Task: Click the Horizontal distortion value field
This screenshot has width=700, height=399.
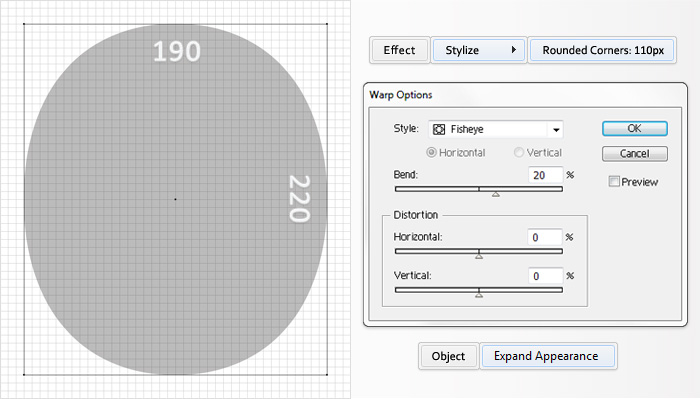Action: [545, 237]
